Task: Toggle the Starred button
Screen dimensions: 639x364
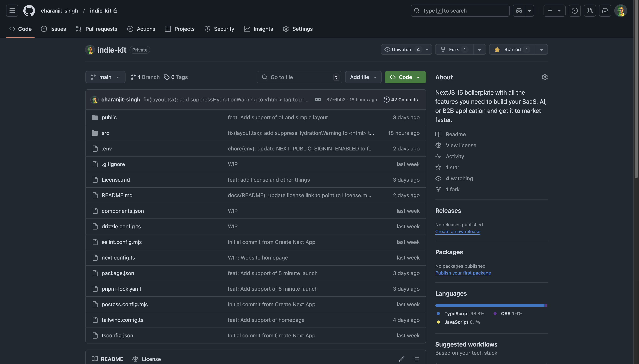Action: click(x=512, y=50)
